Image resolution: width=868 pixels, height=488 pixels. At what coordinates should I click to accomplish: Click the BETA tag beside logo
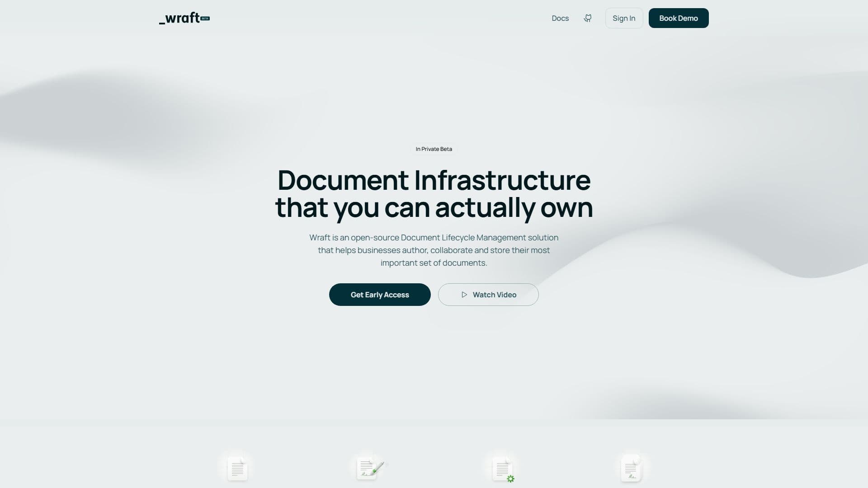(205, 19)
